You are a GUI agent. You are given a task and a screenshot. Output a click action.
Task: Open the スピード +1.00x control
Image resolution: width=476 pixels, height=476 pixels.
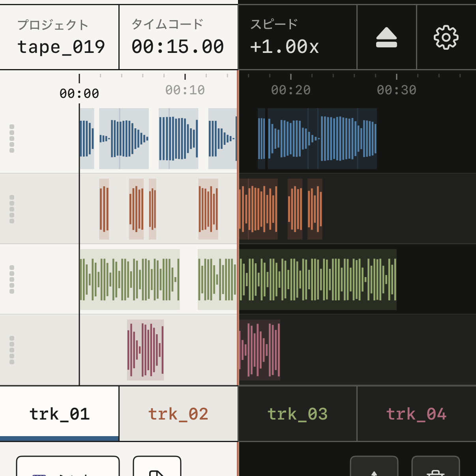(x=298, y=37)
